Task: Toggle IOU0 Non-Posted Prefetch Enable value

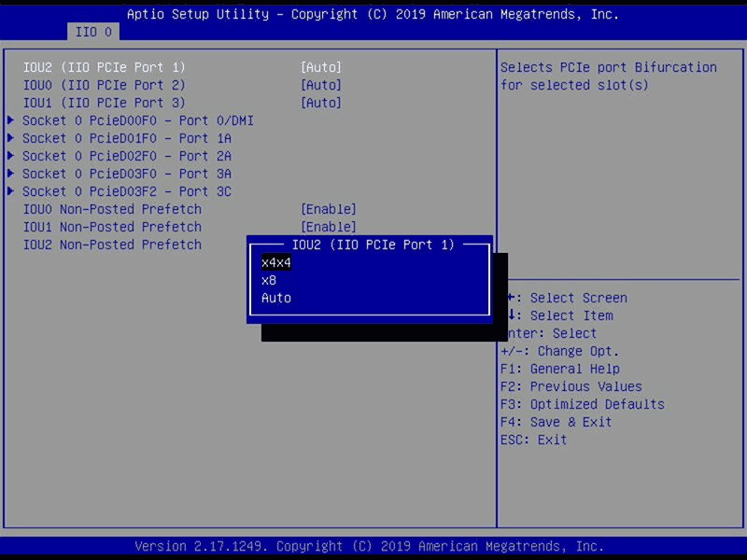Action: 328,209
